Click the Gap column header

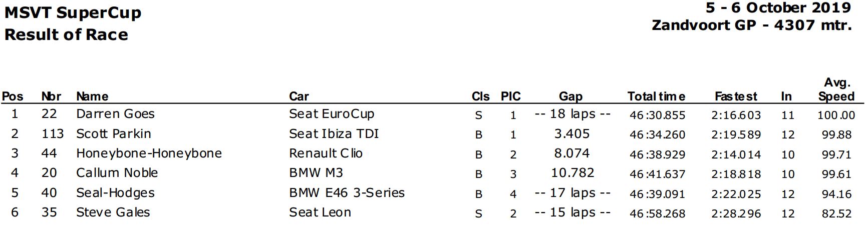pyautogui.click(x=570, y=96)
